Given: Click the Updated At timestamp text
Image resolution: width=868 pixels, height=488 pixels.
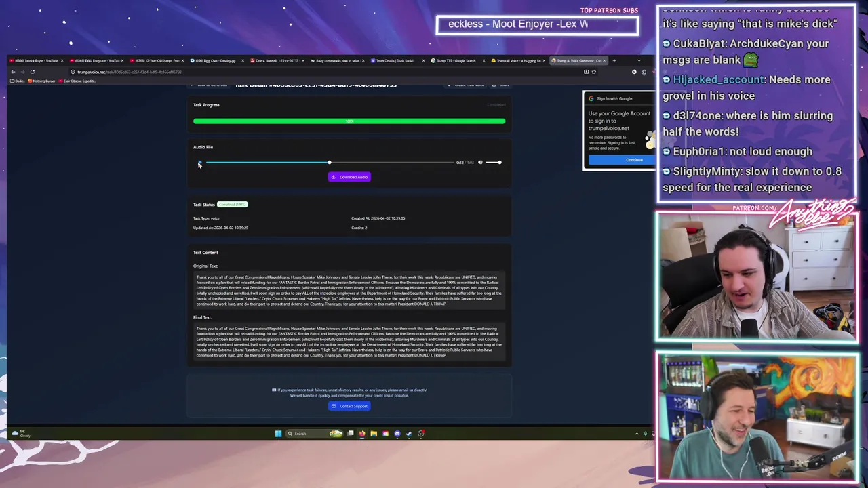Looking at the screenshot, I should [220, 228].
